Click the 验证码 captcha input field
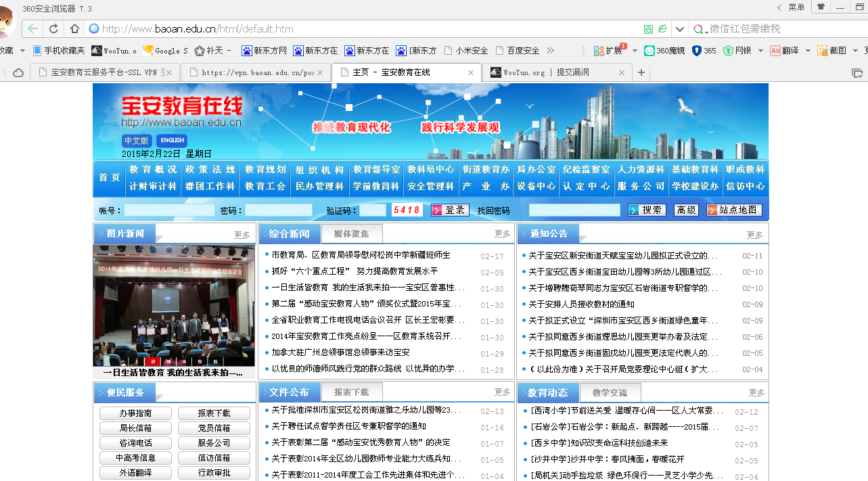Viewport: 868px width, 481px height. (x=373, y=210)
